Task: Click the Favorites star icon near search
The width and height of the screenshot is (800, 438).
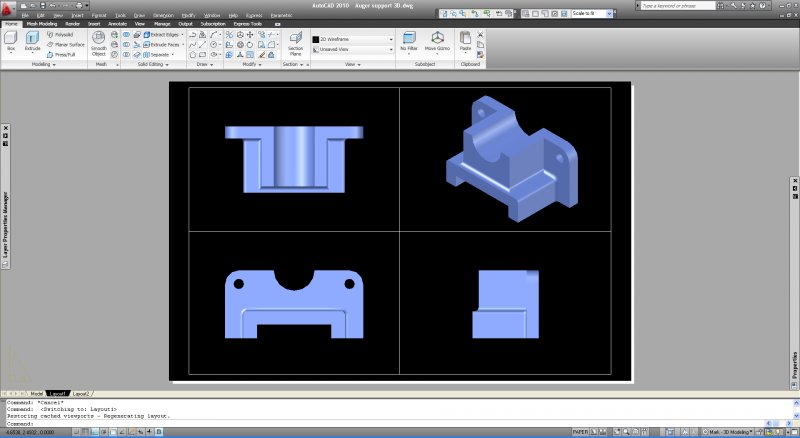Action: (x=752, y=6)
